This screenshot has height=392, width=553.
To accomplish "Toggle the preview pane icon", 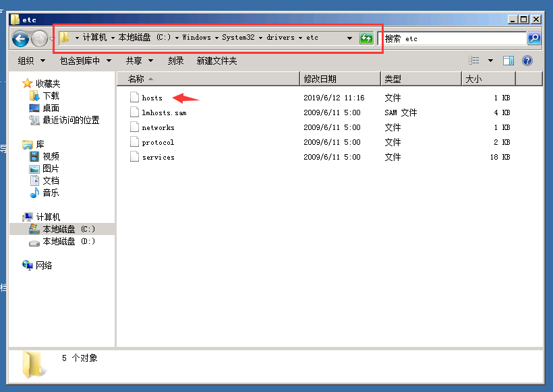I will pyautogui.click(x=508, y=61).
